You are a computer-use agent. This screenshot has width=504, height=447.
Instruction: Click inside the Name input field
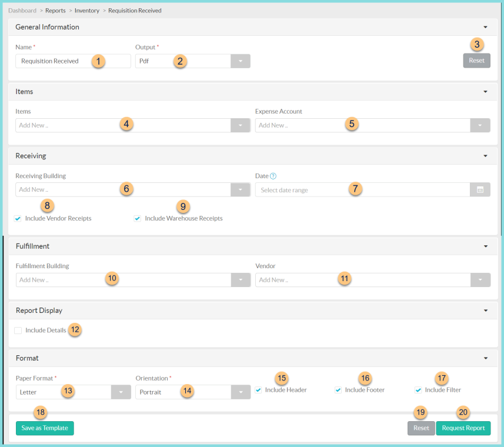(65, 61)
